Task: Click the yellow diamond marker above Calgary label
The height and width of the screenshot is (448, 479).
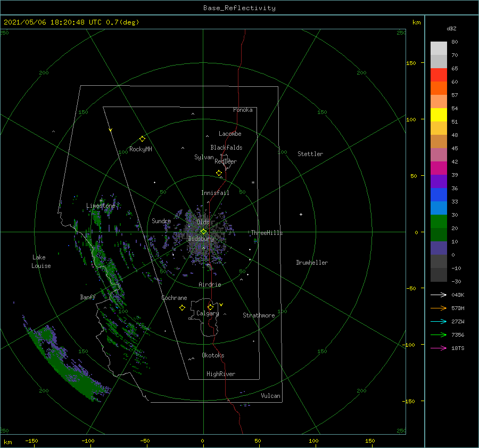Action: pos(210,307)
